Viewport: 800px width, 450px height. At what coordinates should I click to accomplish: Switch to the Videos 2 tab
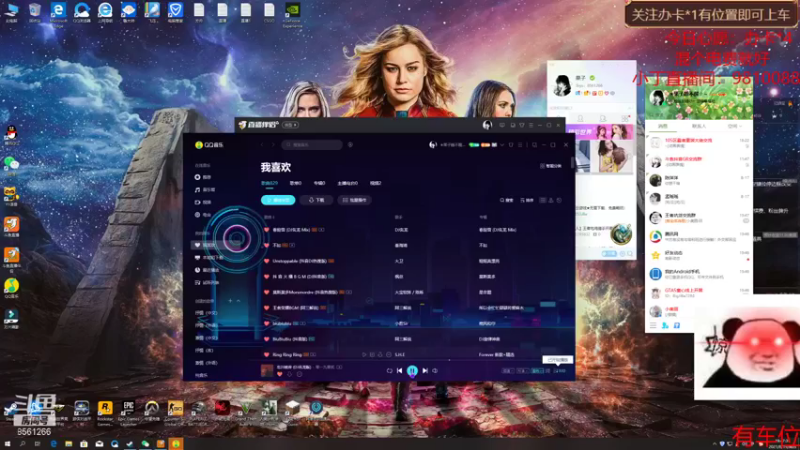point(376,183)
